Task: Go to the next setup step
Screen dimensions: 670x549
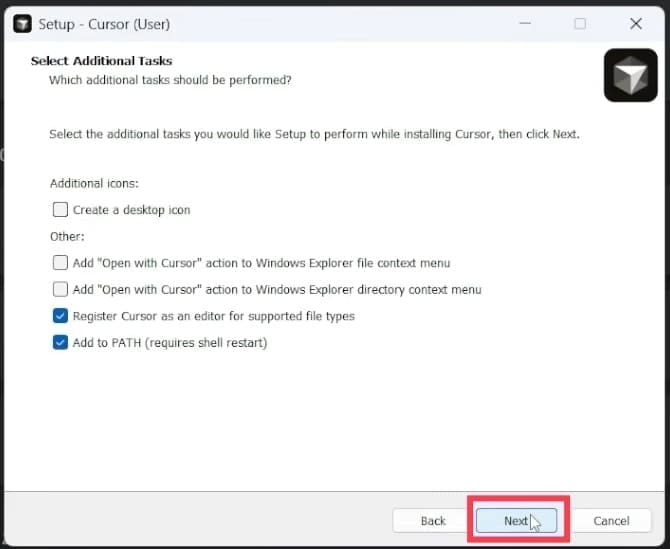Action: point(517,521)
